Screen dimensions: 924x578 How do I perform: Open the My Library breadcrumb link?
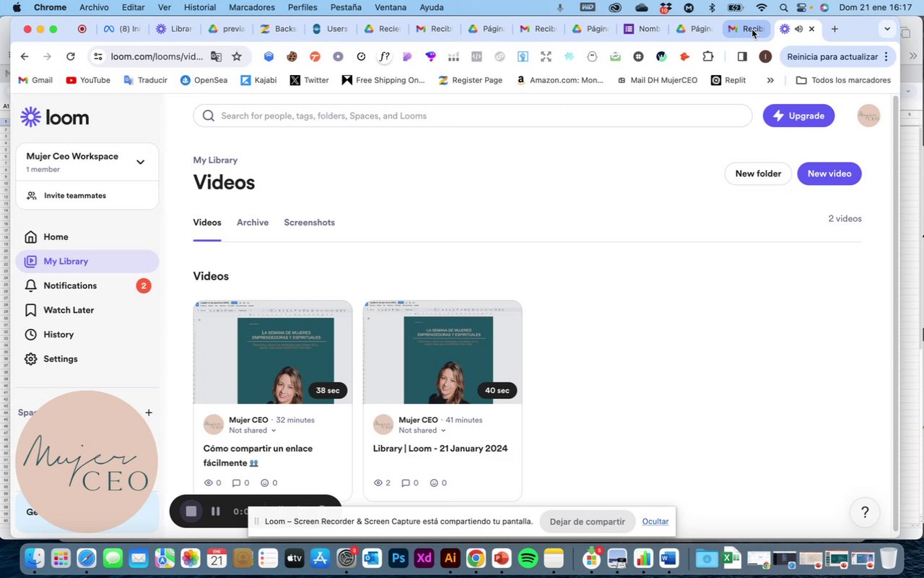click(215, 160)
